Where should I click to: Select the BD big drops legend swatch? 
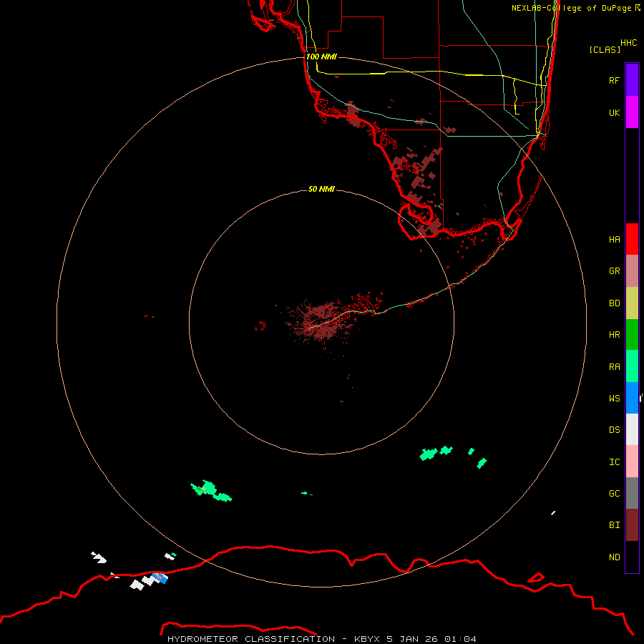coord(632,303)
